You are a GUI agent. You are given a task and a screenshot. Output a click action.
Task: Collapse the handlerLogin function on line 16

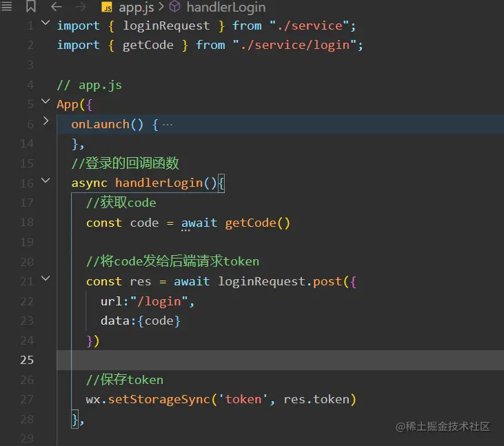pyautogui.click(x=46, y=181)
